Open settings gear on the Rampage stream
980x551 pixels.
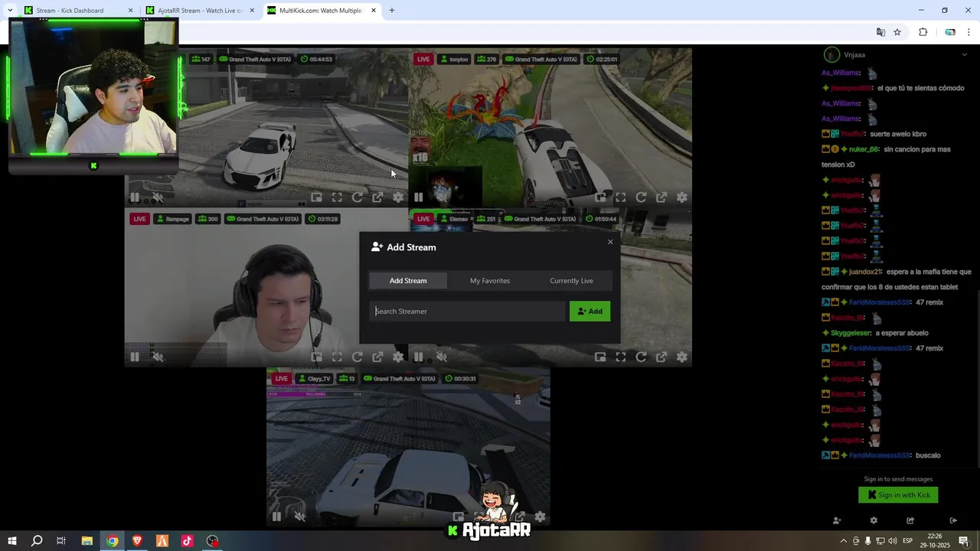(398, 357)
